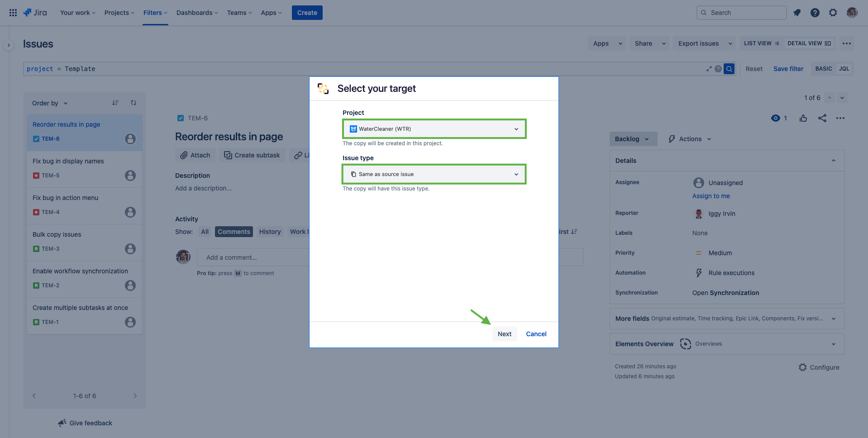The height and width of the screenshot is (438, 868).
Task: Open the Dashboards menu
Action: click(x=197, y=13)
